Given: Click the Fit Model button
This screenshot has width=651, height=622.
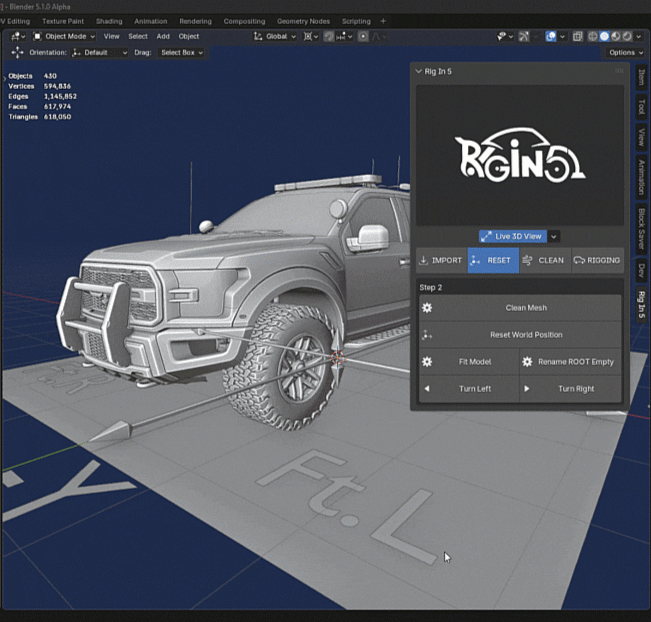Looking at the screenshot, I should 469,362.
